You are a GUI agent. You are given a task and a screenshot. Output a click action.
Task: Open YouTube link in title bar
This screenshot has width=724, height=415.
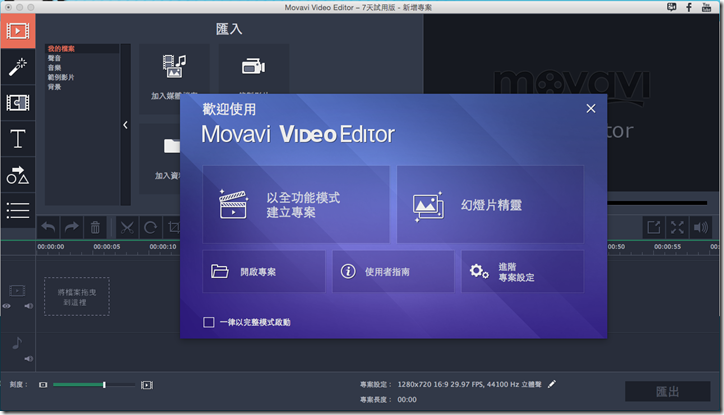706,7
